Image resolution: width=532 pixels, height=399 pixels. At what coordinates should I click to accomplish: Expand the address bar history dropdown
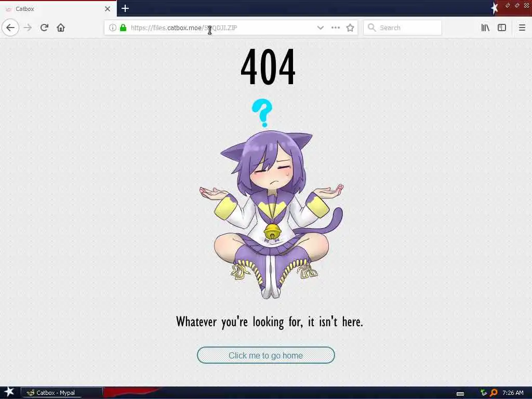(320, 28)
